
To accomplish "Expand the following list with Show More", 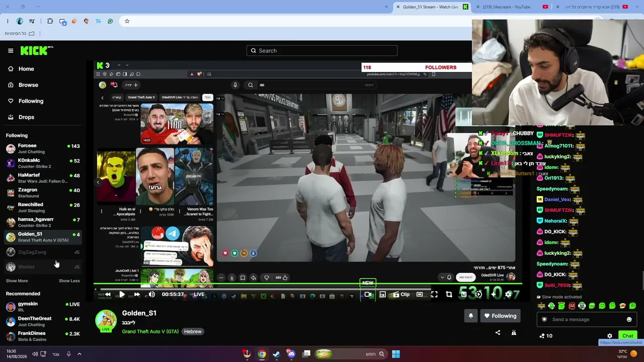I will 17,281.
